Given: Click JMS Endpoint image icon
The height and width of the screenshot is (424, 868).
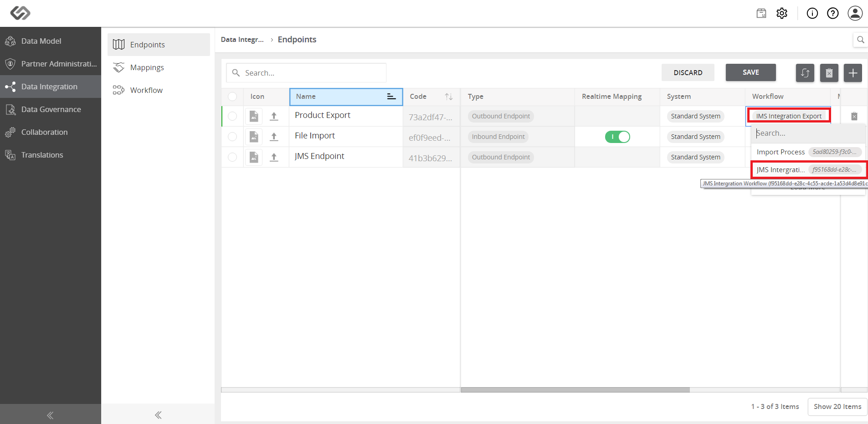Looking at the screenshot, I should [x=254, y=157].
